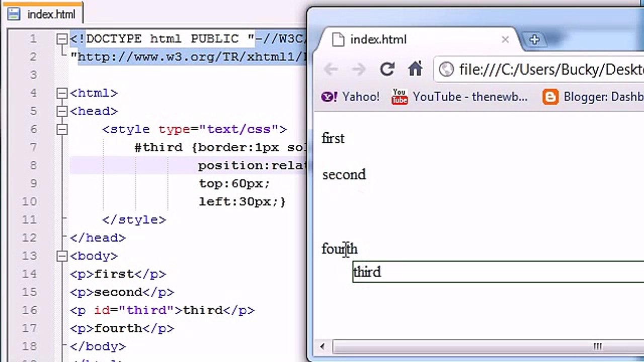Click the type="text/css" attribute on line 6
The height and width of the screenshot is (362, 644).
click(x=218, y=129)
